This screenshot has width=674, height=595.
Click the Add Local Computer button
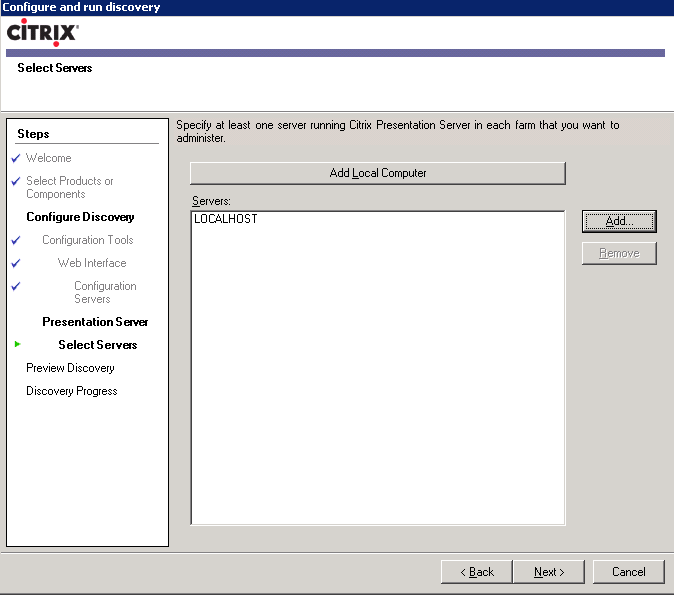point(377,173)
